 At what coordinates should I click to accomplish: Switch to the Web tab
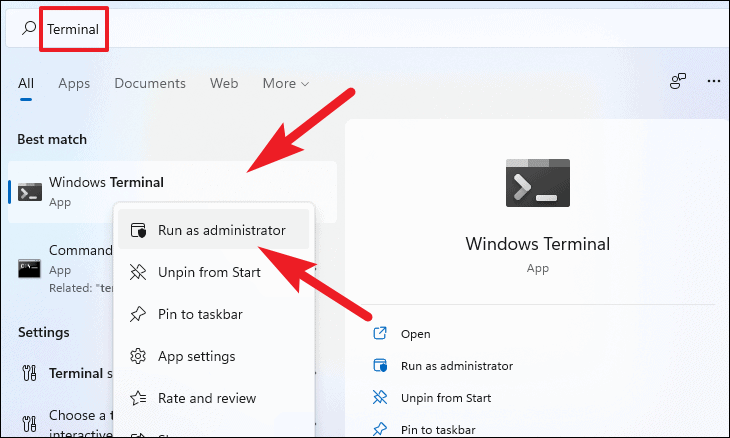pos(224,83)
